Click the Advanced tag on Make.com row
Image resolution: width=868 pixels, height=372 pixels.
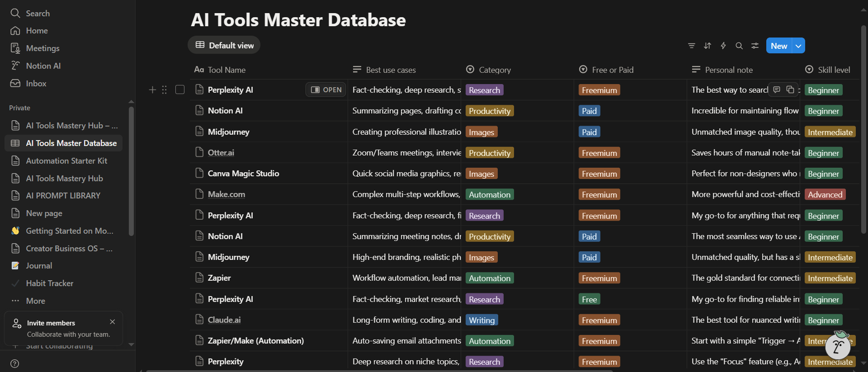click(825, 194)
